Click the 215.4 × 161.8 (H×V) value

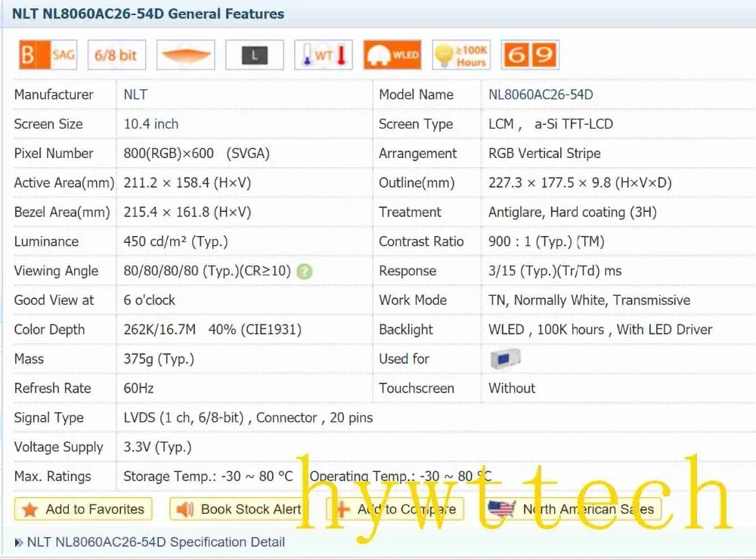pos(187,213)
